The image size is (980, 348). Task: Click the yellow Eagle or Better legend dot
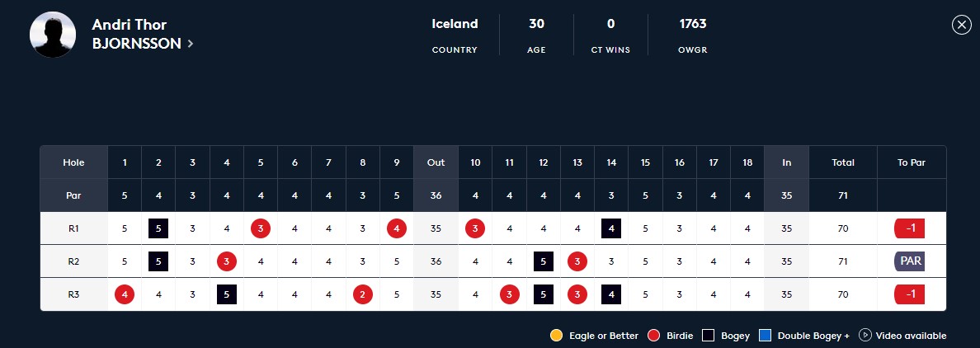coord(556,336)
